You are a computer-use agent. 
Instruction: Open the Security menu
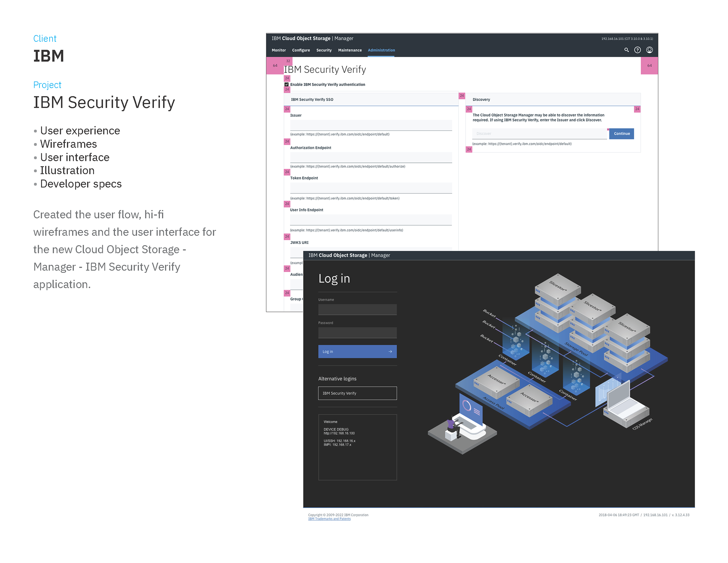click(x=324, y=50)
